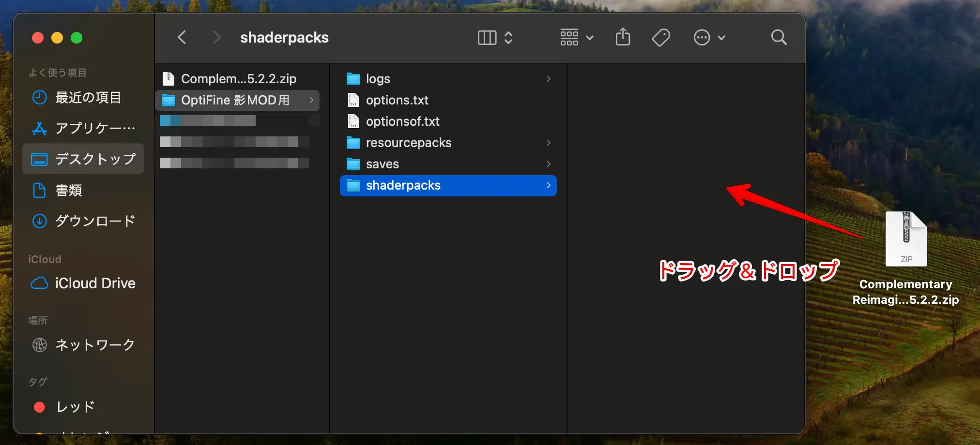Screen dimensions: 980x445
Task: Select the shaderpacks folder row
Action: click(x=448, y=186)
